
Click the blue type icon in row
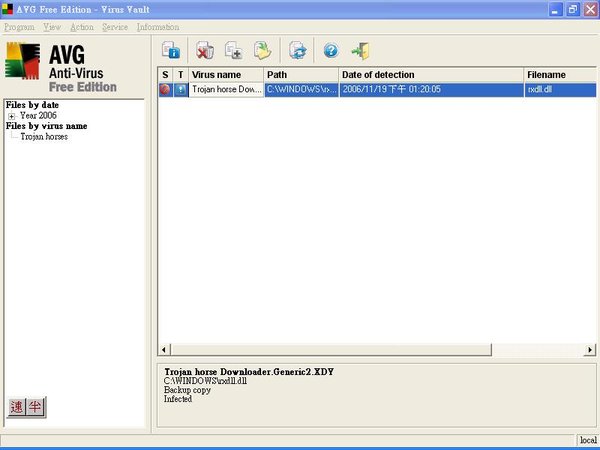[181, 90]
